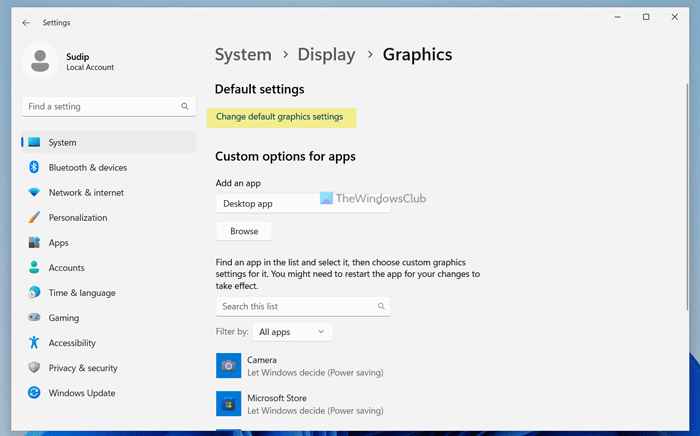Viewport: 700px width, 436px height.
Task: Click the vertical scrollbar on the right
Action: point(688,196)
